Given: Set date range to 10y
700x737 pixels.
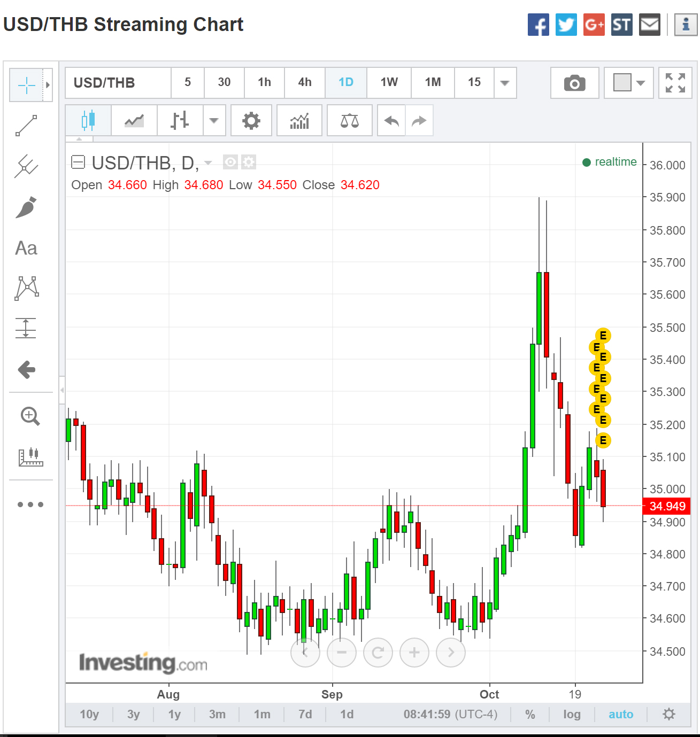Looking at the screenshot, I should [x=89, y=714].
